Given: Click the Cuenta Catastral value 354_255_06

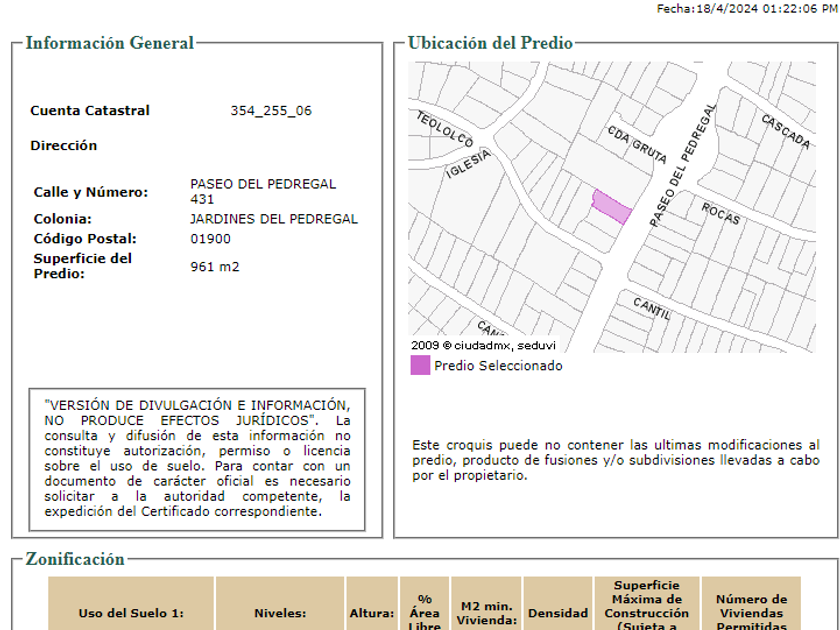Looking at the screenshot, I should [x=271, y=111].
